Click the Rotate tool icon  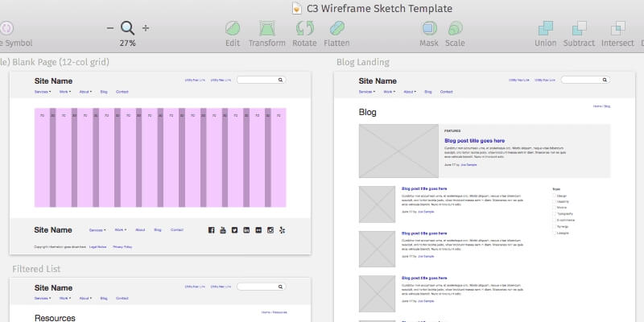(x=304, y=29)
